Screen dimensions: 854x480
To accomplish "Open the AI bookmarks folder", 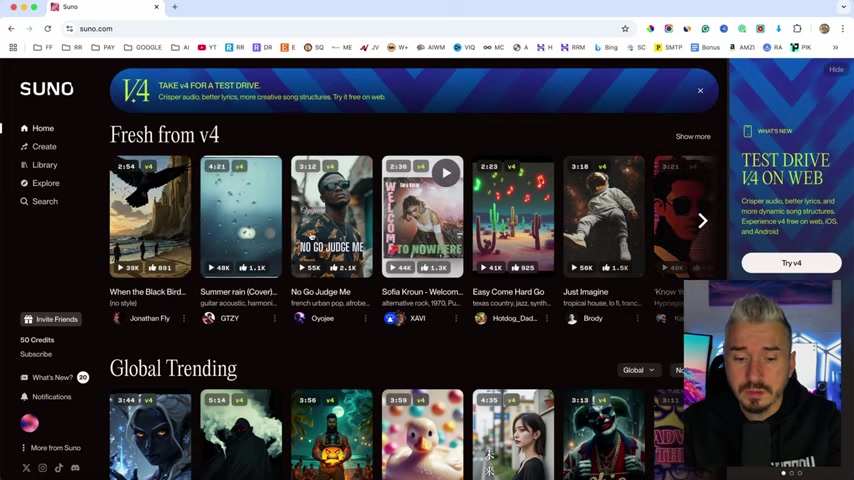I will click(180, 48).
